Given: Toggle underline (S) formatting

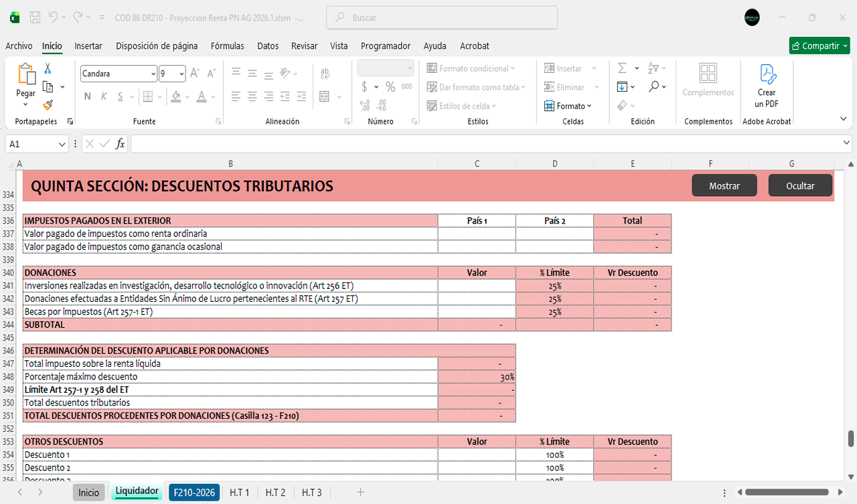Looking at the screenshot, I should coord(121,96).
